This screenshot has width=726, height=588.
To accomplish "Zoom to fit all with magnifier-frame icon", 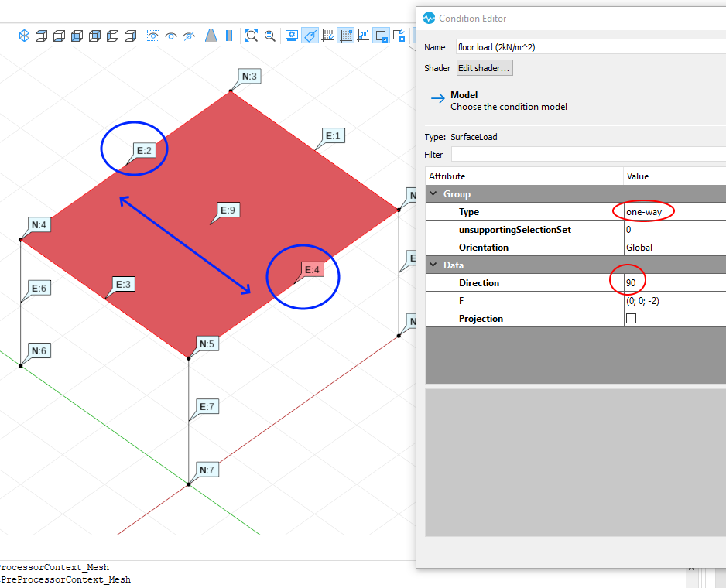I will coord(252,36).
